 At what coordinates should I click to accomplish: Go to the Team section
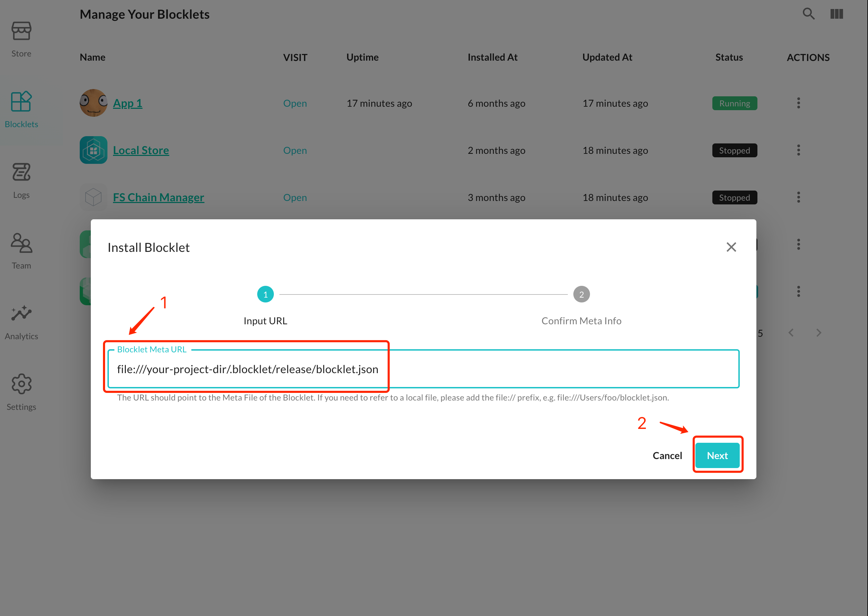pos(21,251)
